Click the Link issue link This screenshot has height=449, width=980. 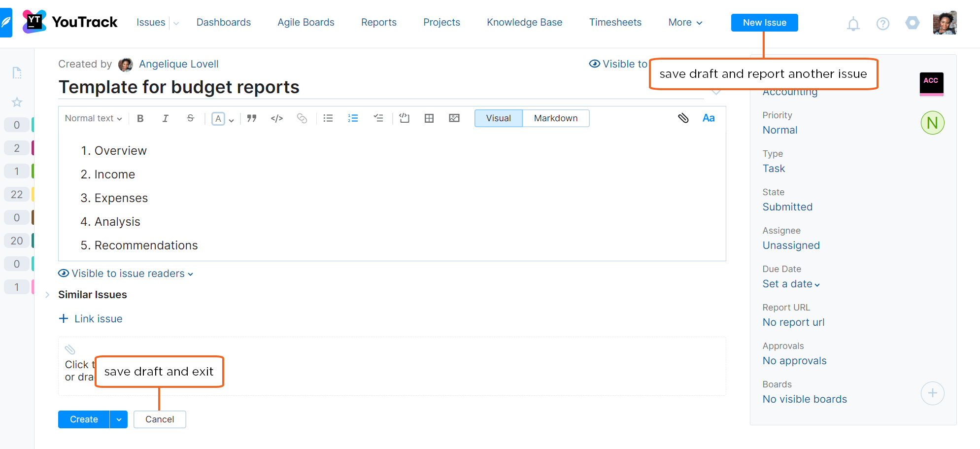(98, 318)
